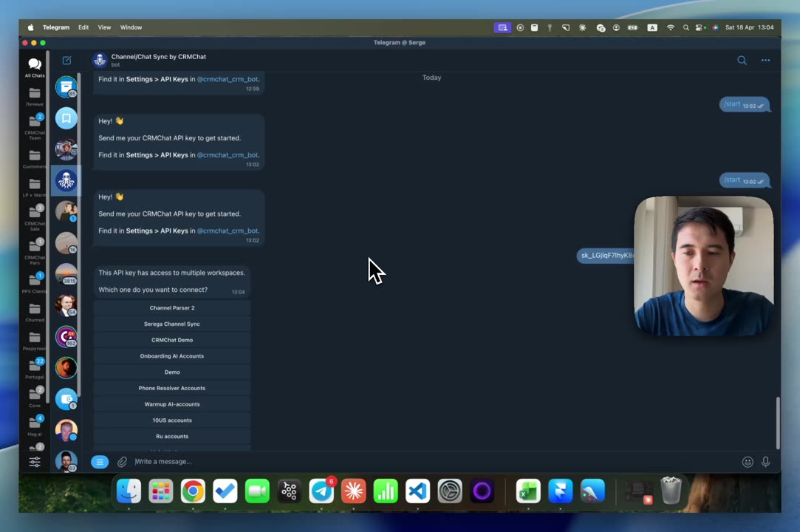Open FaceTime from the dock

coord(257,491)
